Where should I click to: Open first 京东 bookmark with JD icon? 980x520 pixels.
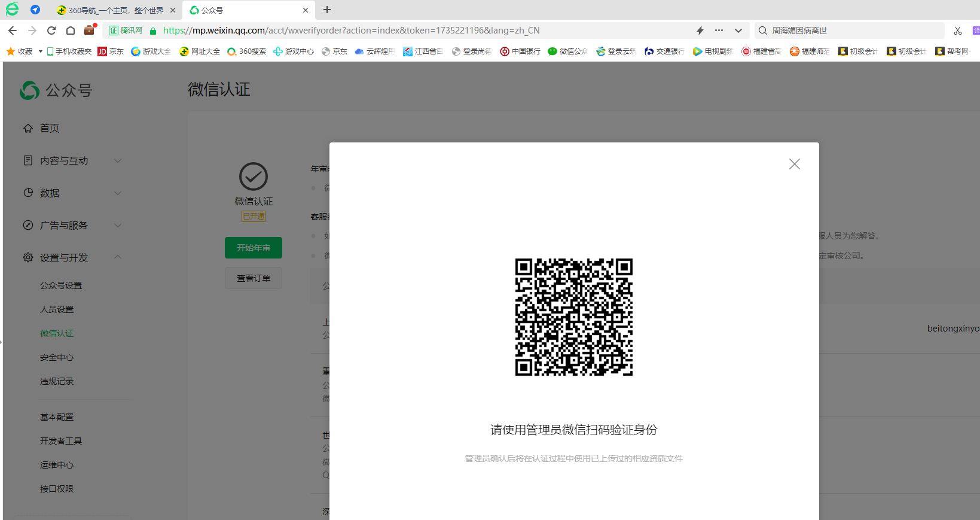tap(111, 51)
